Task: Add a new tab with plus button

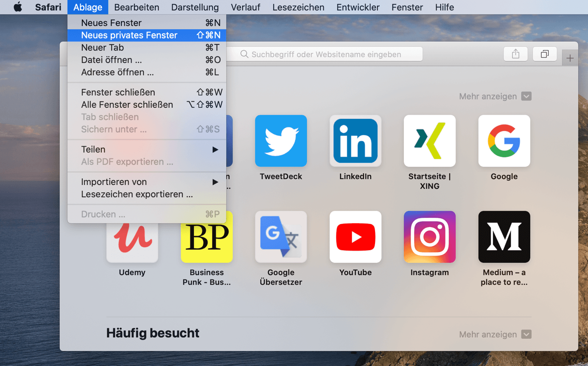Action: pyautogui.click(x=570, y=58)
